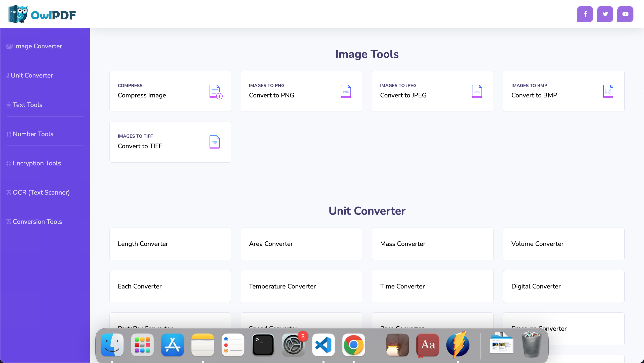Click the JPG icon on Convert to JPEG card
644x363 pixels.
click(477, 91)
